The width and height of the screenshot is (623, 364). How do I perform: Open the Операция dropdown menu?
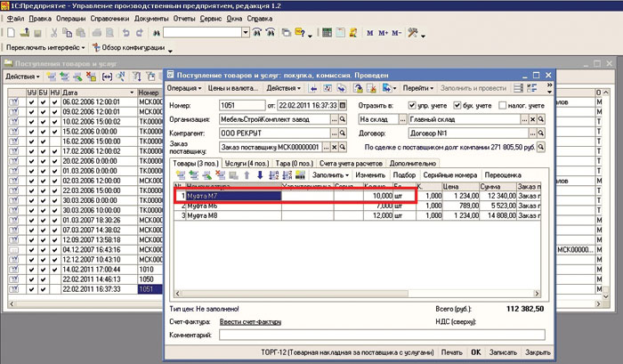tap(184, 88)
